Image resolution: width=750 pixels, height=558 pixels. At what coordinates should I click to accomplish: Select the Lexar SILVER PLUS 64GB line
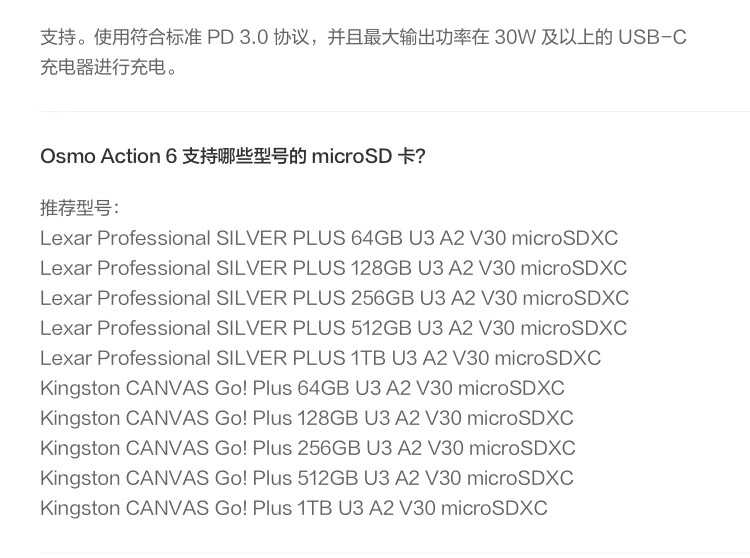point(329,238)
